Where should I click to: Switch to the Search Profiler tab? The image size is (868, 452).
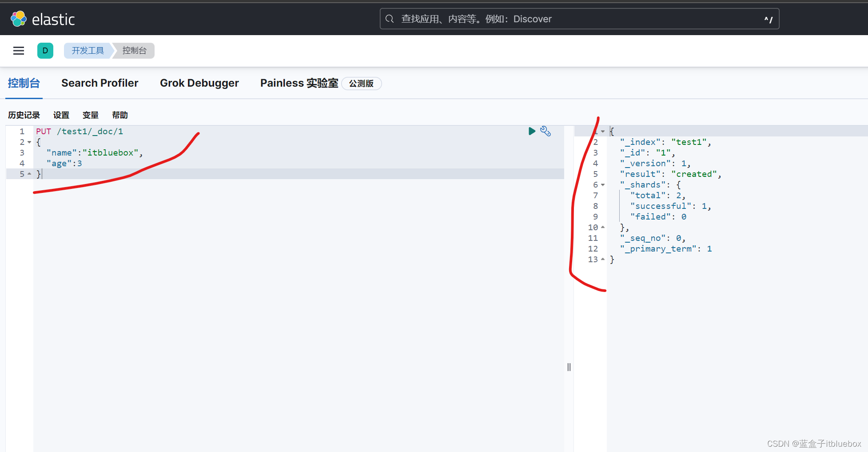[100, 83]
